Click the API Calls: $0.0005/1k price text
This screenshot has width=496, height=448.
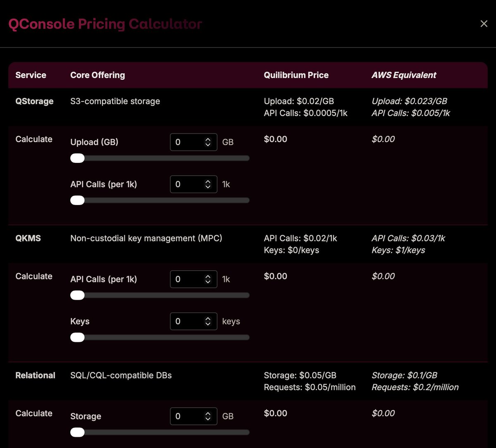(x=306, y=113)
